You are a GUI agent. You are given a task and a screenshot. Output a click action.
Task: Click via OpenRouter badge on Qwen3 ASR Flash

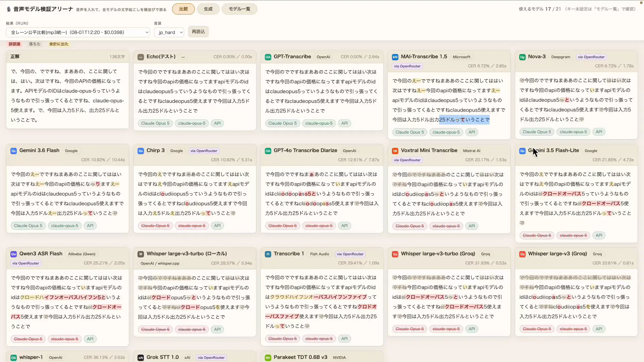(26, 263)
